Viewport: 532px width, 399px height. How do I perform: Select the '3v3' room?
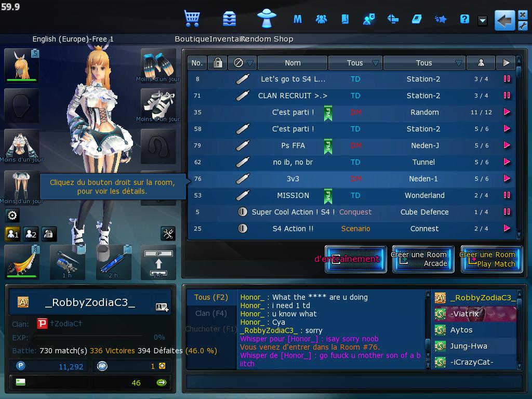[351, 179]
